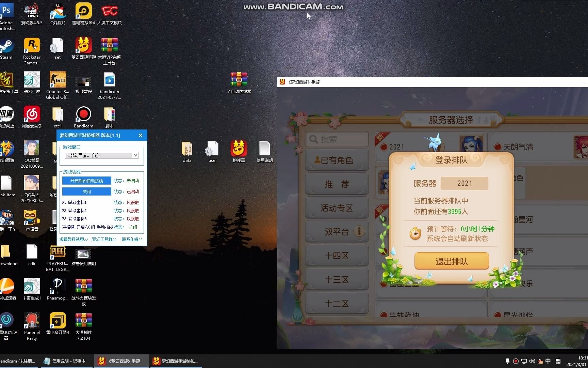Open 战斗力模块发放 archive icon
Viewport: 588px width, 368px height.
coord(83,292)
